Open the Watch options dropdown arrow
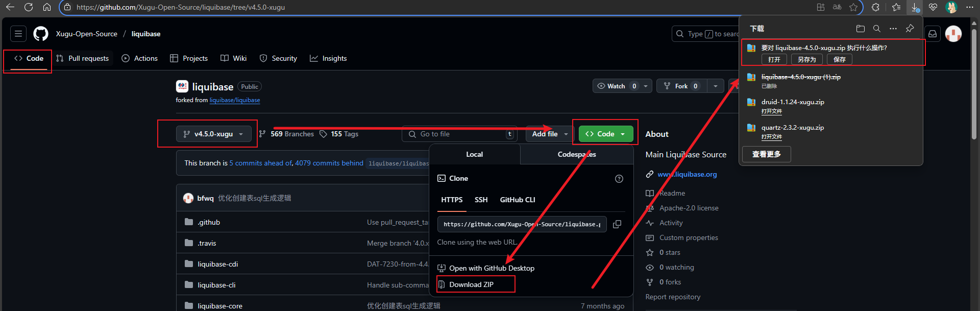Screen dimensions: 980x311 [x=646, y=86]
